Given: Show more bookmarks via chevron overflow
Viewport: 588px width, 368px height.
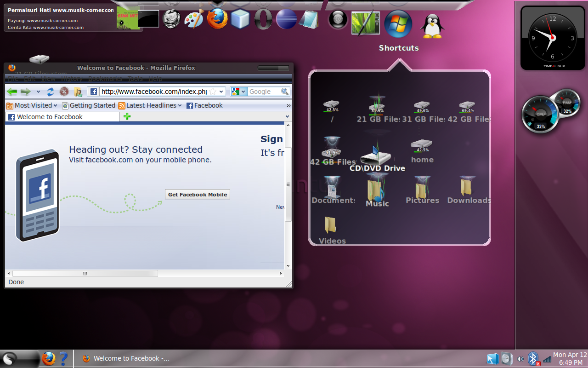Looking at the screenshot, I should 288,105.
